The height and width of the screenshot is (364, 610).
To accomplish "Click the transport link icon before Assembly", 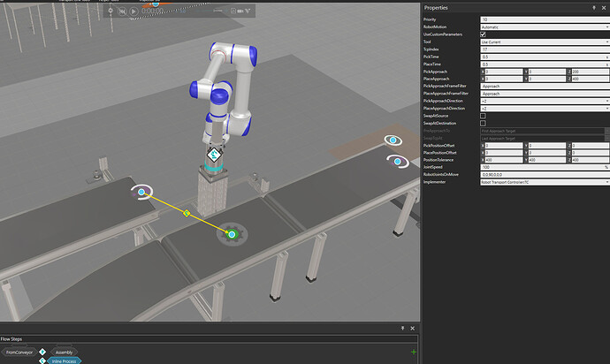I will click(x=42, y=352).
